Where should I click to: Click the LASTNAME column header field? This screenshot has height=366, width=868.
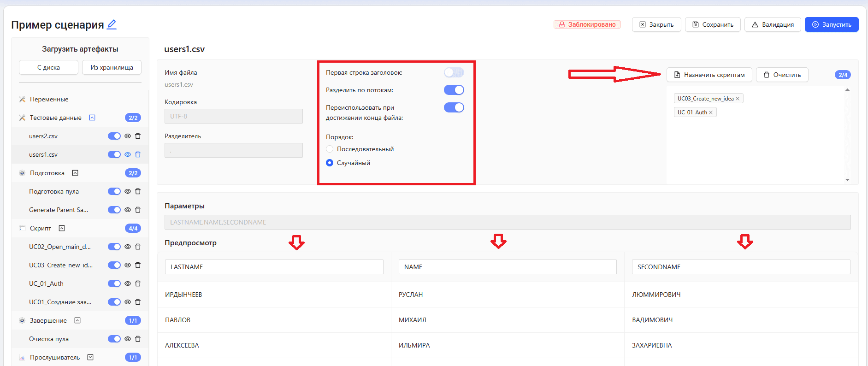pyautogui.click(x=274, y=267)
